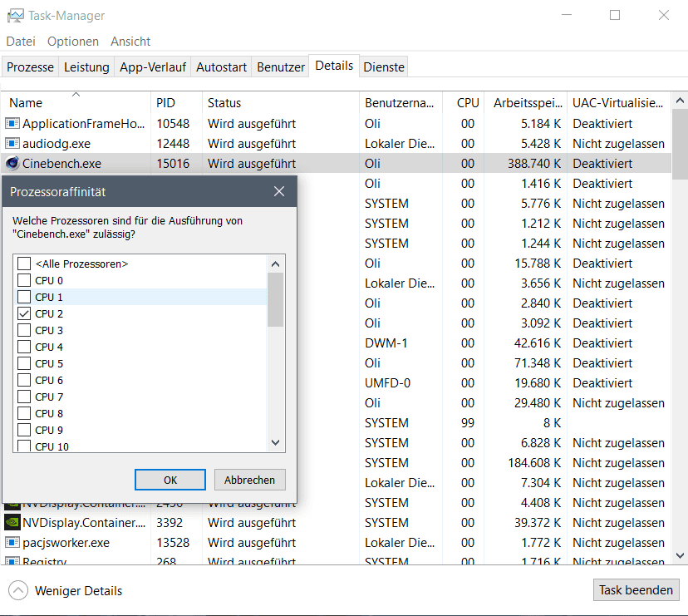The width and height of the screenshot is (688, 616).
Task: Switch to the Benutzer tab
Action: pyautogui.click(x=280, y=67)
